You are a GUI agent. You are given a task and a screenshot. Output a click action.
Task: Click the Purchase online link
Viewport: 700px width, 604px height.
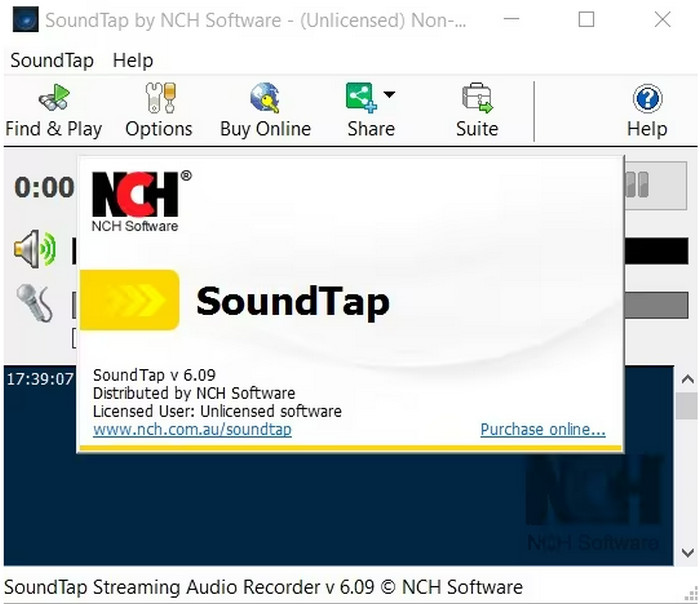[543, 429]
